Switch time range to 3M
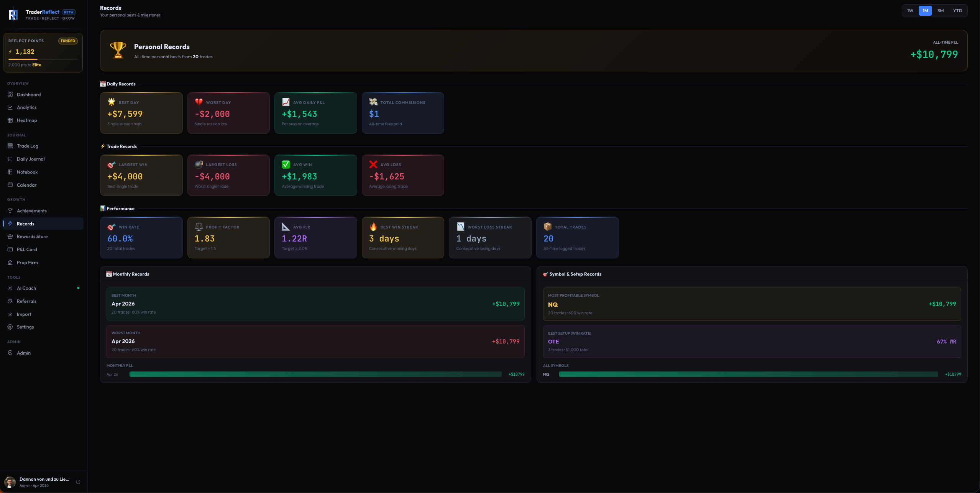 point(941,11)
